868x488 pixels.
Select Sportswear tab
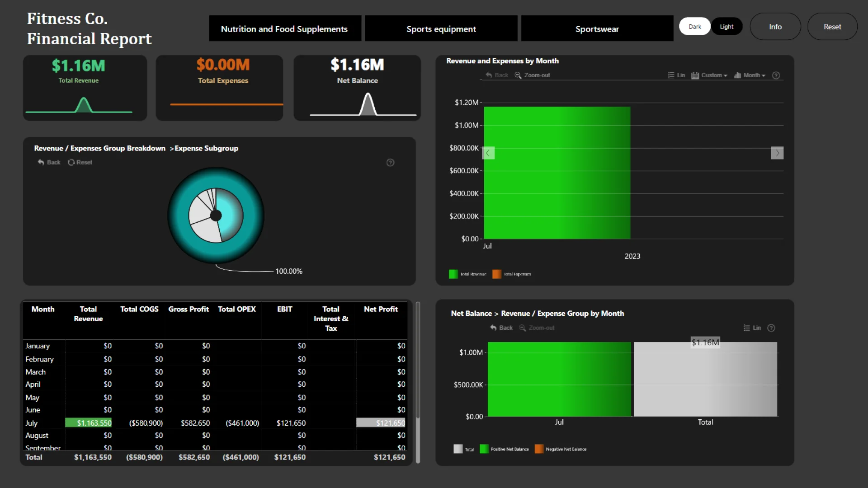coord(597,28)
